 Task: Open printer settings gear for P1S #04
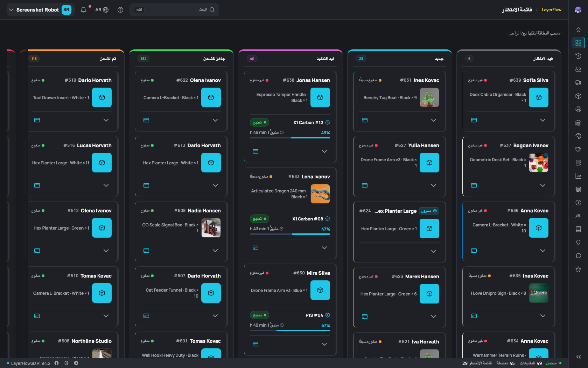(x=328, y=315)
